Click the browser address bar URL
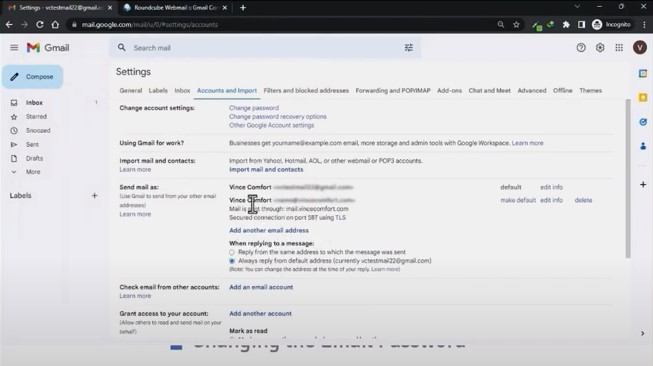 pos(150,25)
